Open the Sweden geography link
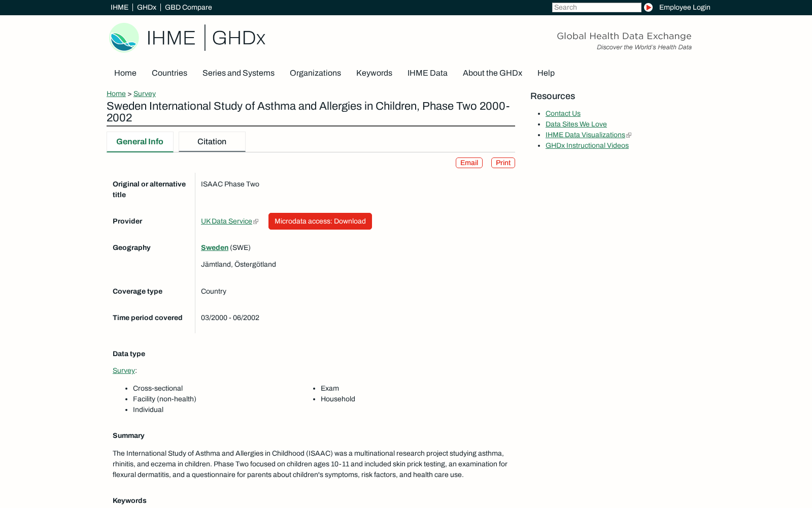812x508 pixels. coord(215,247)
